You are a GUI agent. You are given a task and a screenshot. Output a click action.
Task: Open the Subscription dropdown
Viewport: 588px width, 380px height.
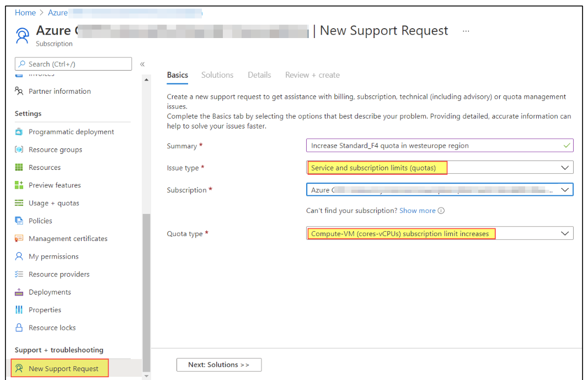pyautogui.click(x=564, y=189)
